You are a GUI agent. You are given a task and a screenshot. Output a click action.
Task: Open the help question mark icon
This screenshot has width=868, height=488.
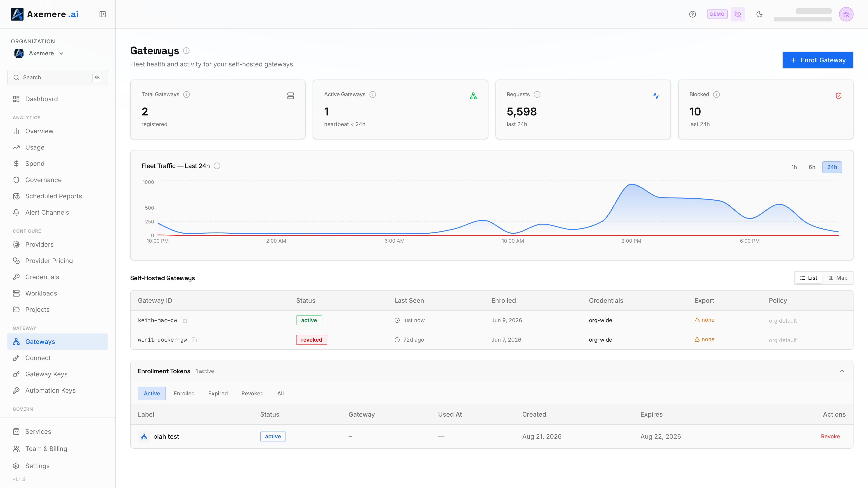pos(692,14)
